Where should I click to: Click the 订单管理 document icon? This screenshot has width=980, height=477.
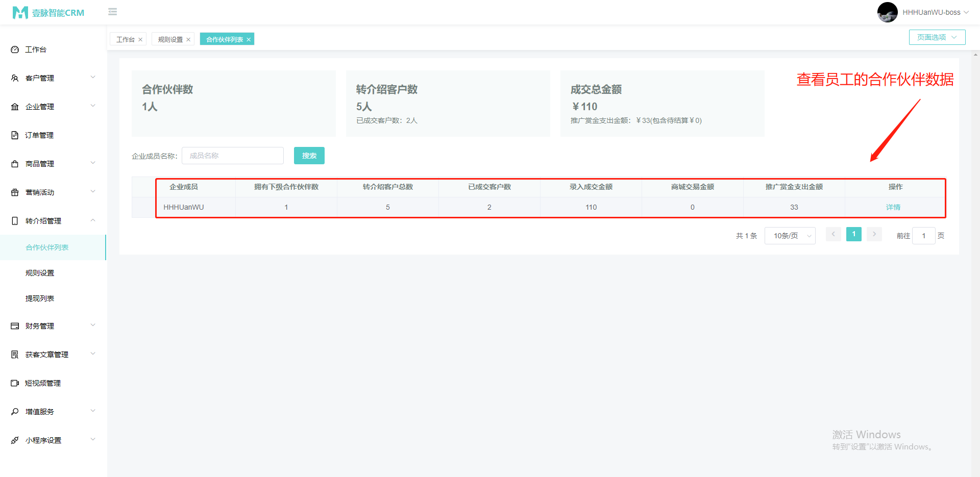15,135
